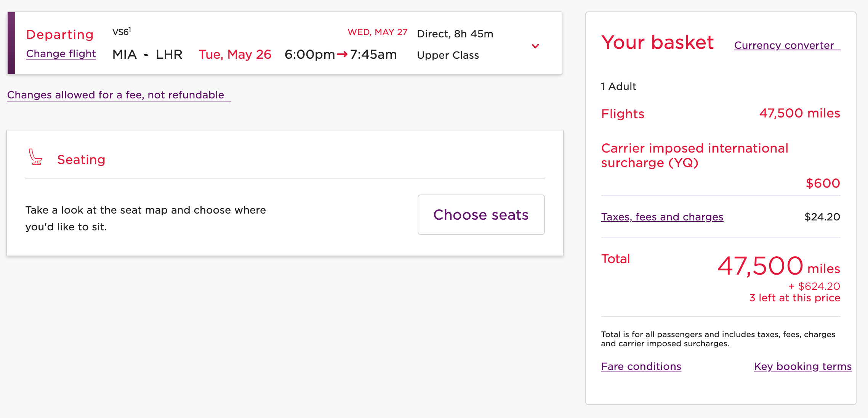
Task: Open Fare conditions link
Action: tap(641, 367)
